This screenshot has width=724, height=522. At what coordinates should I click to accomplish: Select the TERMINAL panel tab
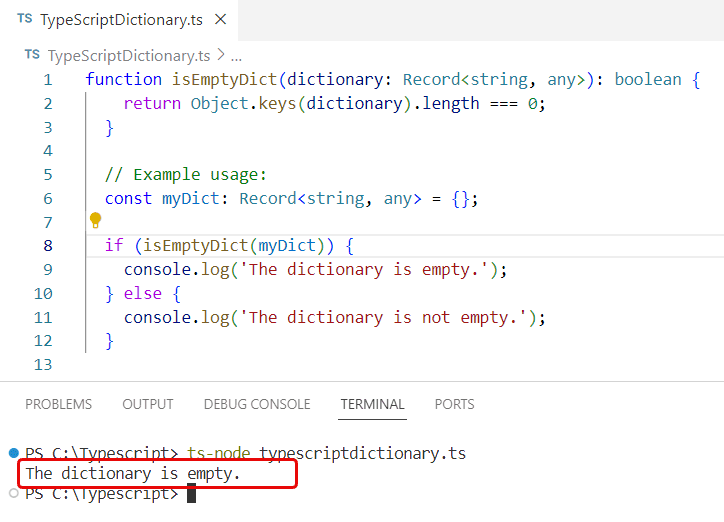coord(372,404)
